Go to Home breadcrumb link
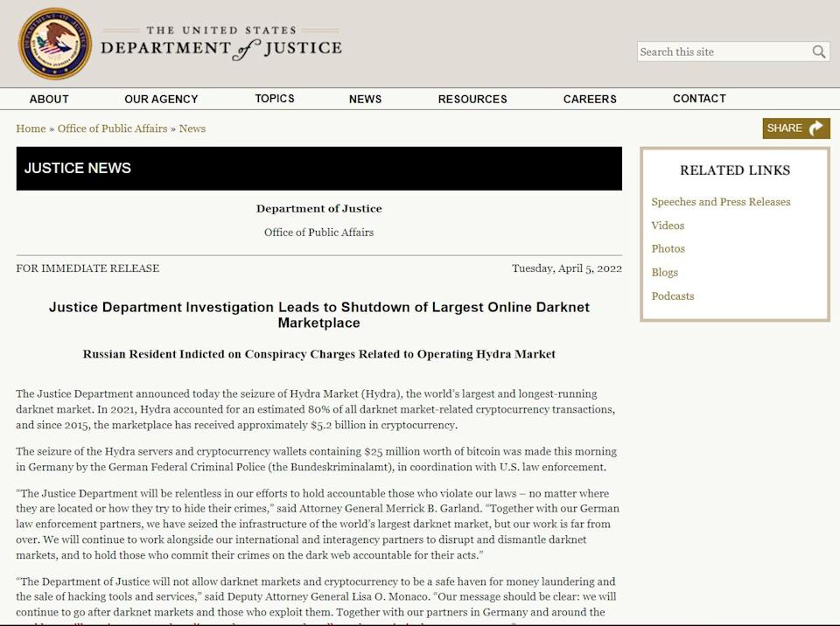This screenshot has height=626, width=840. [x=31, y=129]
